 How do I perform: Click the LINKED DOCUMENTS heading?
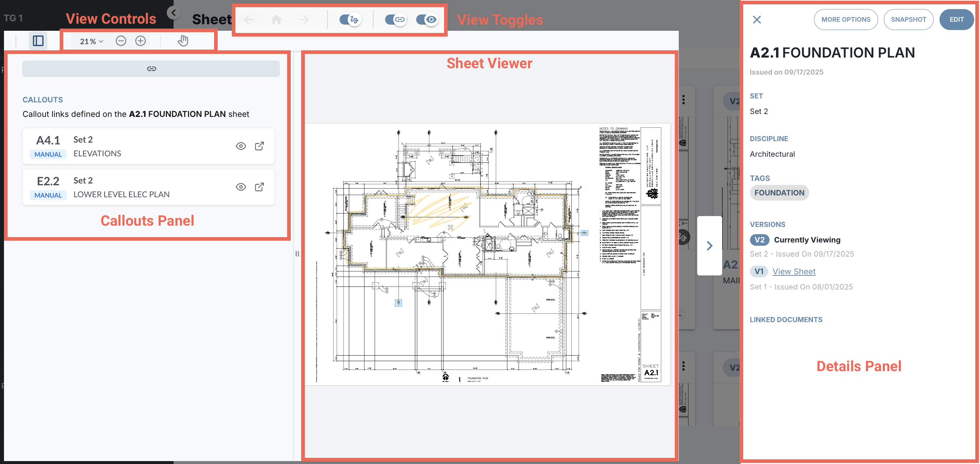[x=786, y=320]
